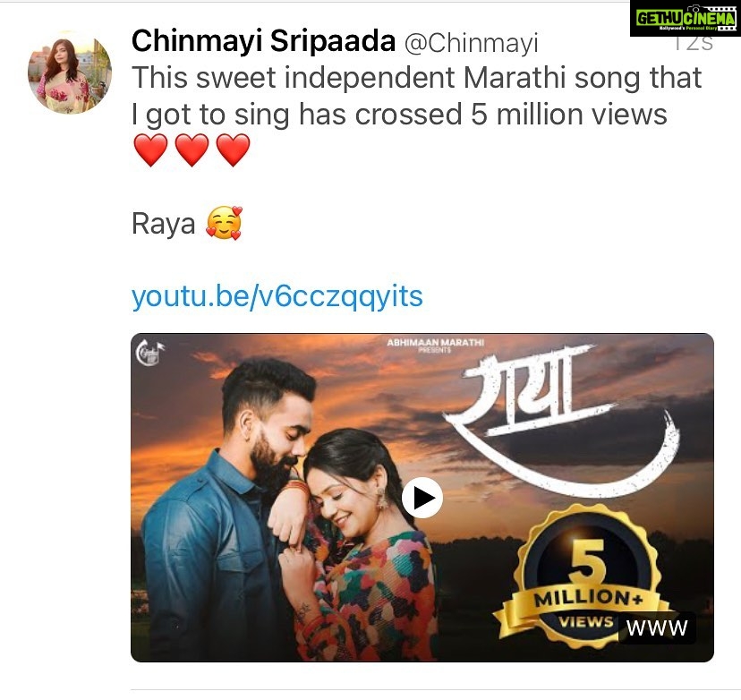The image size is (741, 700).
Task: Click the GethuCinema watermark logo
Action: pos(686,18)
